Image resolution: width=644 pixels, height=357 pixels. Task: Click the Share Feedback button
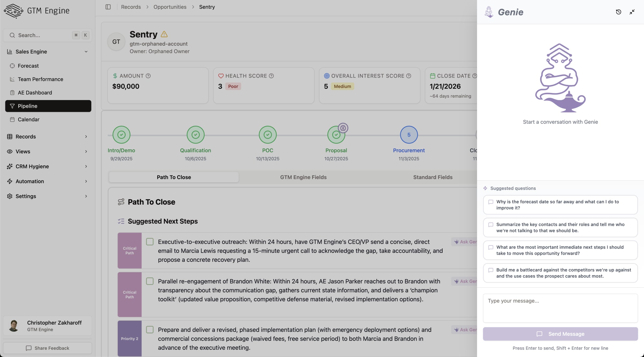pyautogui.click(x=47, y=348)
